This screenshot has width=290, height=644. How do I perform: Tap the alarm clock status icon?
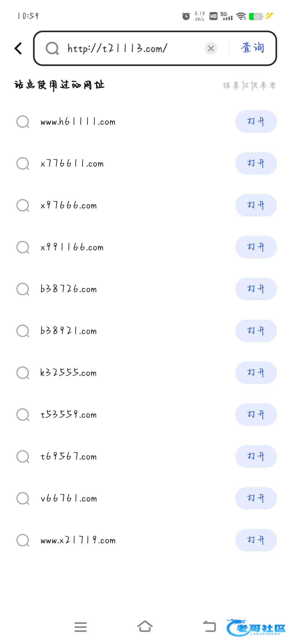click(186, 16)
